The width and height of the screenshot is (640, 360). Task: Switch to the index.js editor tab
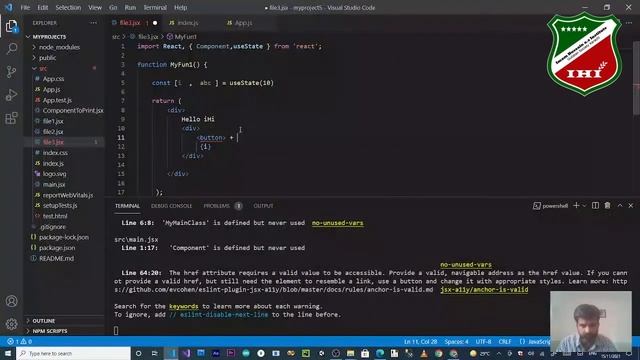188,23
